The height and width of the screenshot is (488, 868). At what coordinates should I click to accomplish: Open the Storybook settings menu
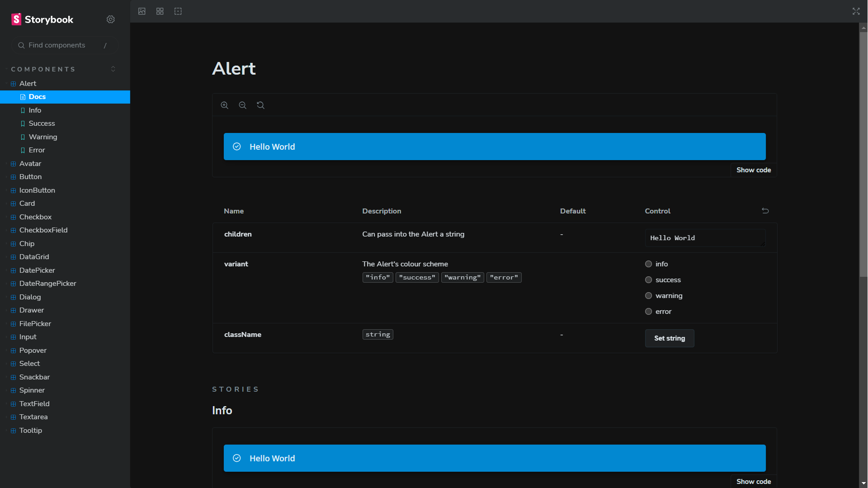[111, 19]
